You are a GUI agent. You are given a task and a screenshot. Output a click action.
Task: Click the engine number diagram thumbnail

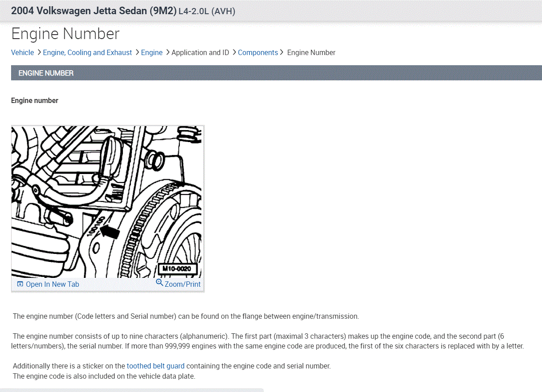click(107, 202)
